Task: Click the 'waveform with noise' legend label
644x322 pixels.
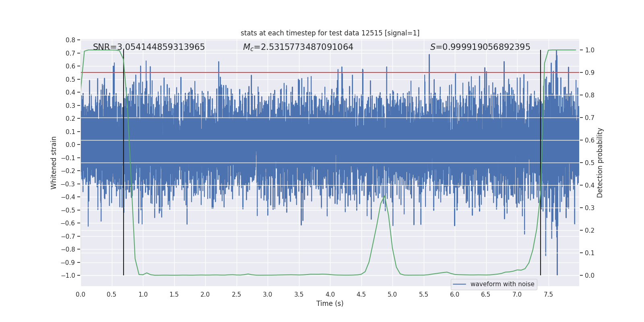Action: point(502,284)
